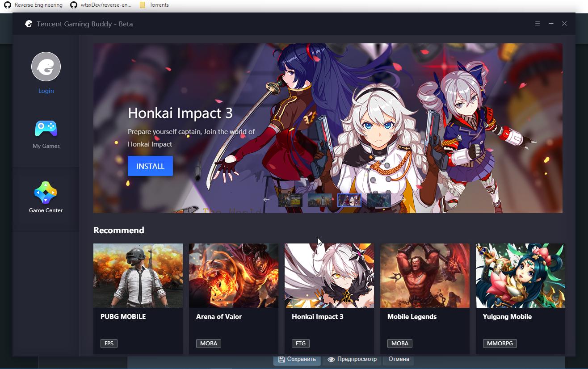The height and width of the screenshot is (369, 588).
Task: Open the Login link under the avatar
Action: tap(46, 91)
